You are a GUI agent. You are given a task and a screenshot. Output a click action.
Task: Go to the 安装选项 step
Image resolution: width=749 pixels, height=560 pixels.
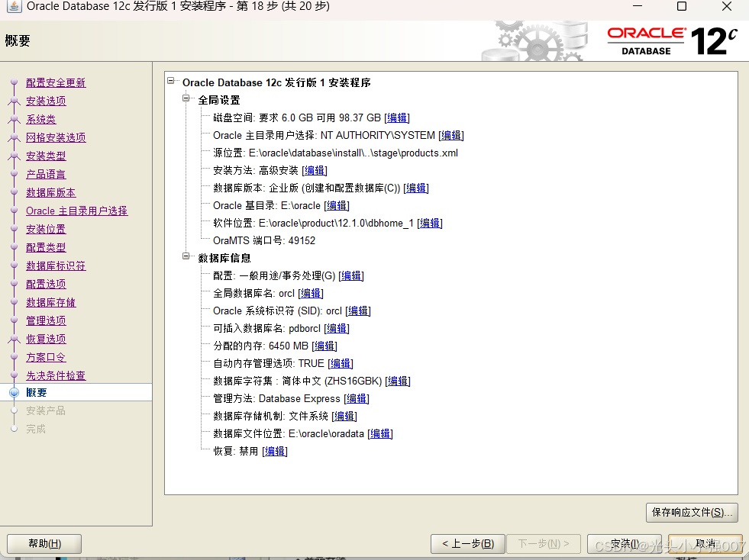pyautogui.click(x=46, y=101)
